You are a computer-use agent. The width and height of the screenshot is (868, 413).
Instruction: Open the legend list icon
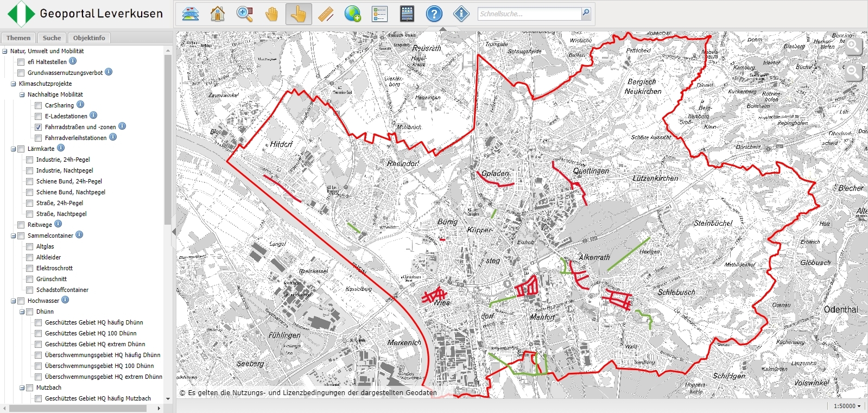coord(379,14)
